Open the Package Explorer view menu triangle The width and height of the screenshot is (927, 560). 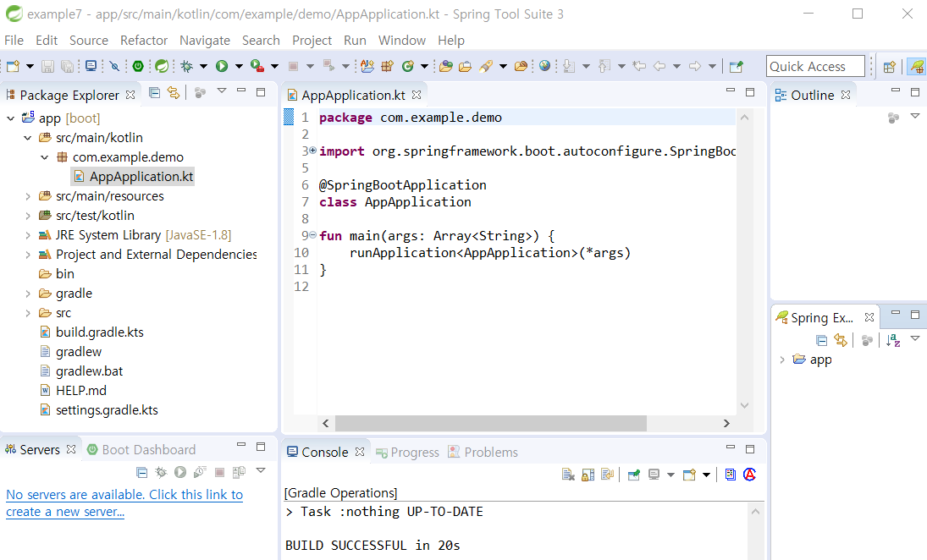tap(222, 91)
